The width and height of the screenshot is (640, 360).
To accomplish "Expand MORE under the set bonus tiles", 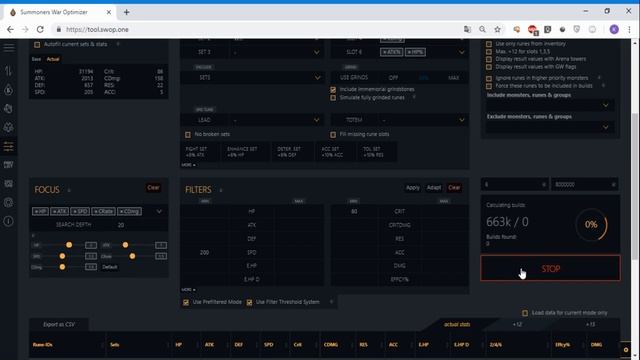I will coord(188,165).
